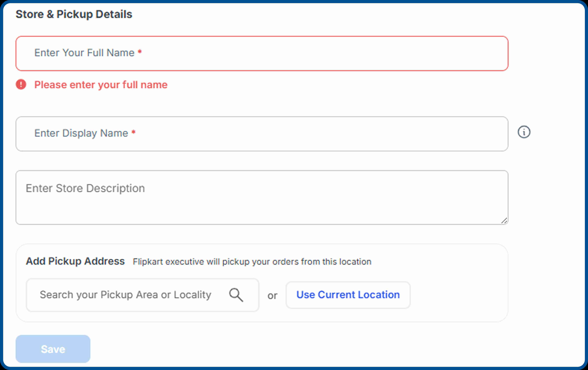Click the 'Store & Pickup Details' heading
The width and height of the screenshot is (588, 370).
click(74, 14)
